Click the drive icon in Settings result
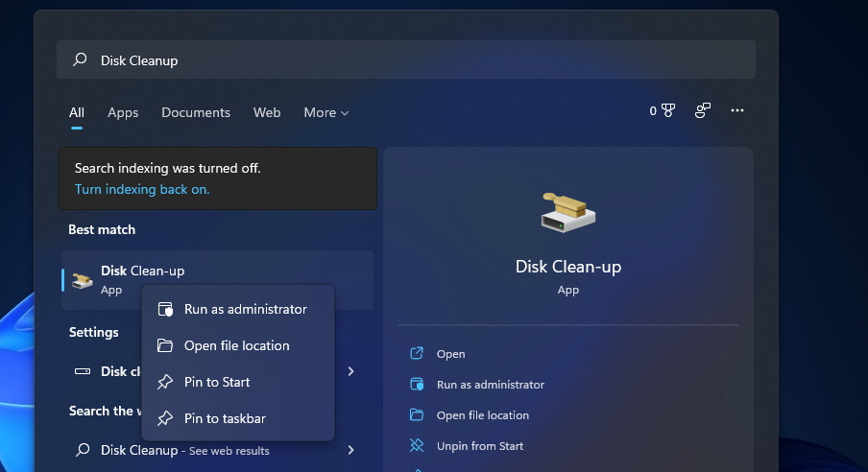Image resolution: width=868 pixels, height=472 pixels. click(83, 371)
